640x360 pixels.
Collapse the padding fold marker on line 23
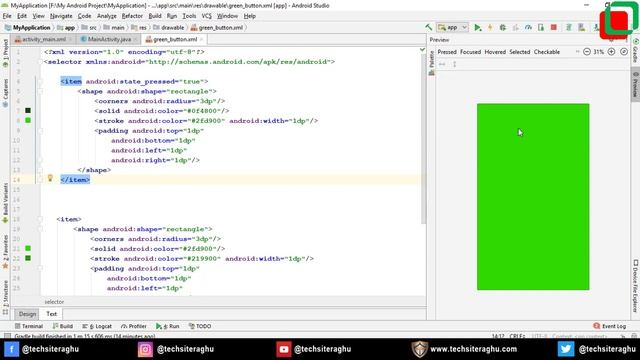40,269
